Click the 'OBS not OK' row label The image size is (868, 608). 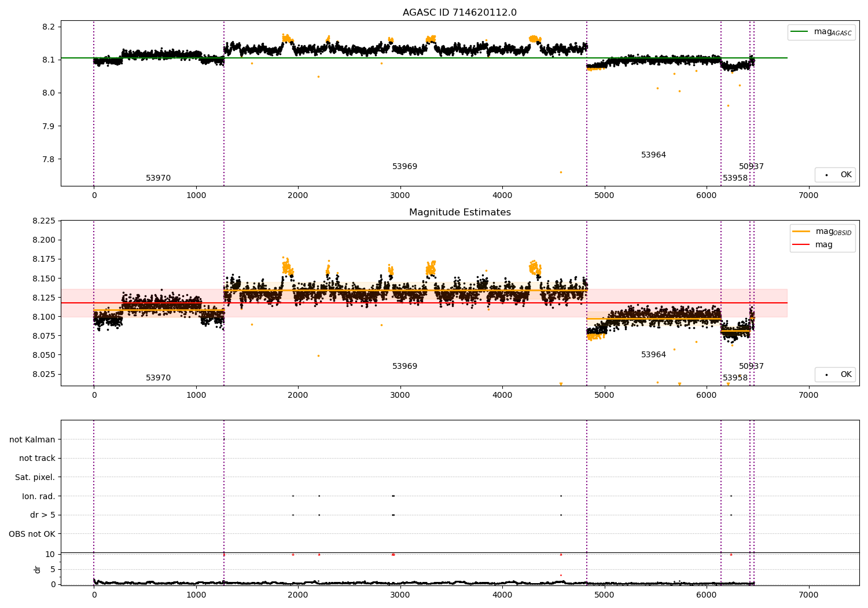[32, 534]
